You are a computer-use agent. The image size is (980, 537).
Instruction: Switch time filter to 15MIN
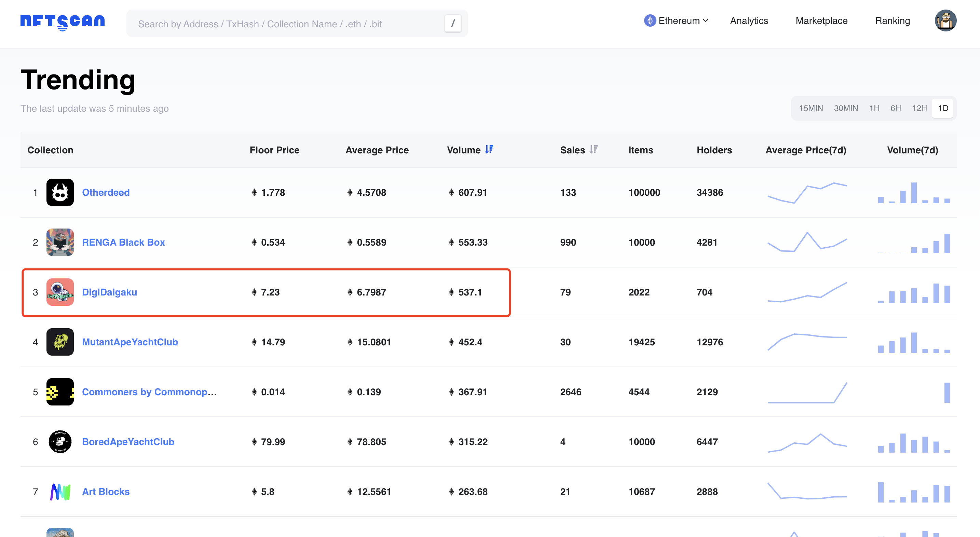(811, 108)
